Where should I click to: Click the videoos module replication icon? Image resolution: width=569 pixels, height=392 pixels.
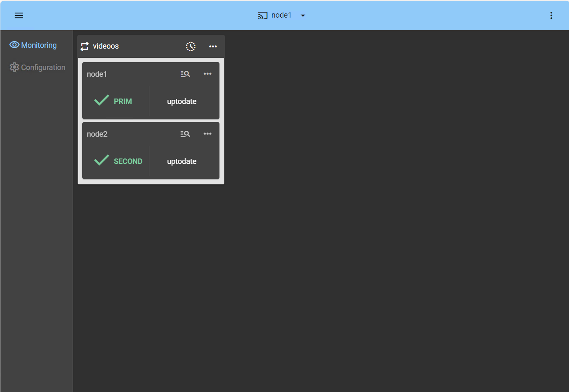coord(85,46)
